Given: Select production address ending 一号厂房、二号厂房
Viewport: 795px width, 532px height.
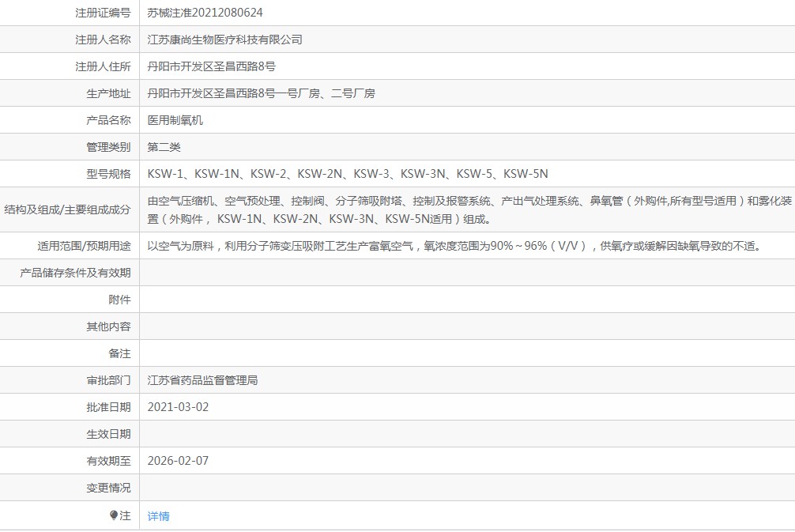Looking at the screenshot, I should point(261,93).
